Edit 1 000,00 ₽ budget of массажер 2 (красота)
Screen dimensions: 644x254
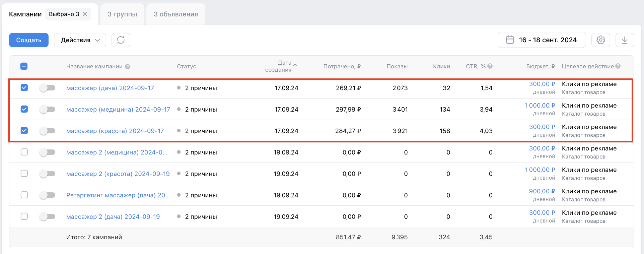(x=540, y=170)
